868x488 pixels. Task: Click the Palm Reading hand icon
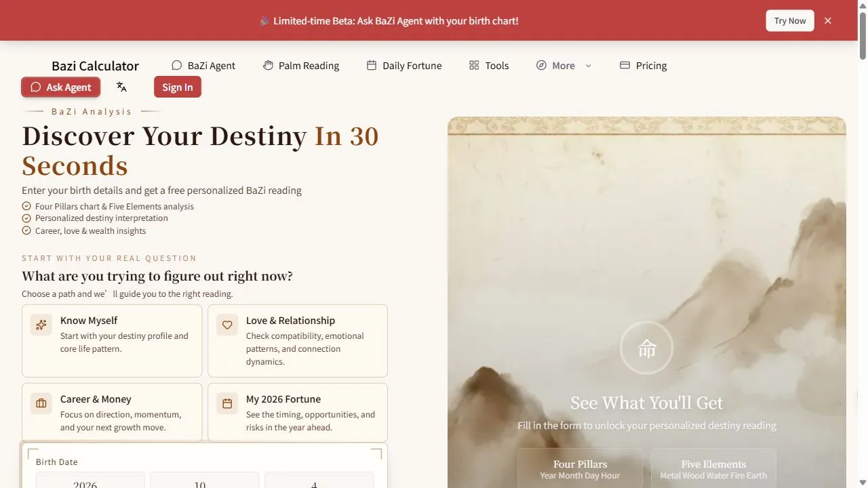(x=268, y=65)
